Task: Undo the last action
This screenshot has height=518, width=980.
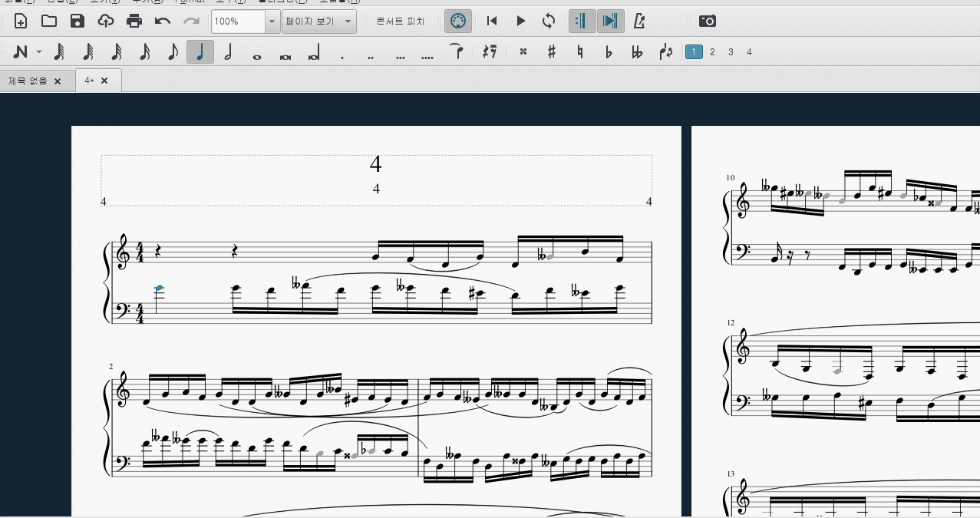Action: [163, 21]
